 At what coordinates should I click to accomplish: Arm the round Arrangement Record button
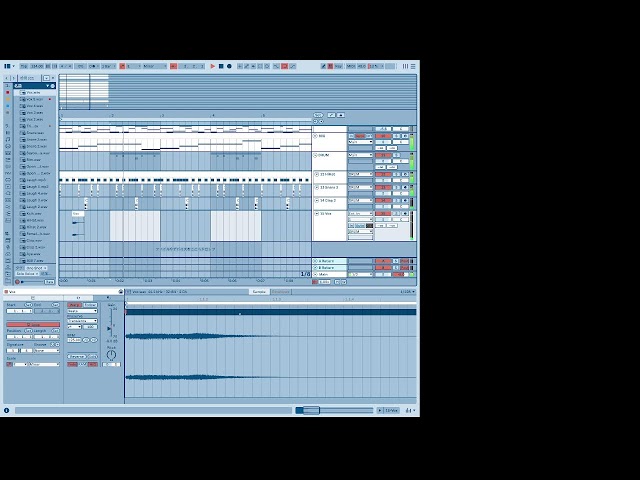tap(229, 66)
